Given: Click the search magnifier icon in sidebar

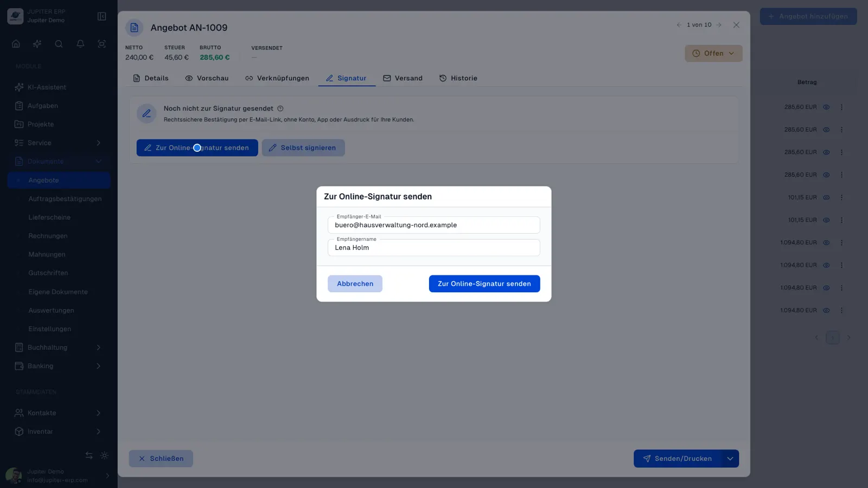Looking at the screenshot, I should [59, 44].
